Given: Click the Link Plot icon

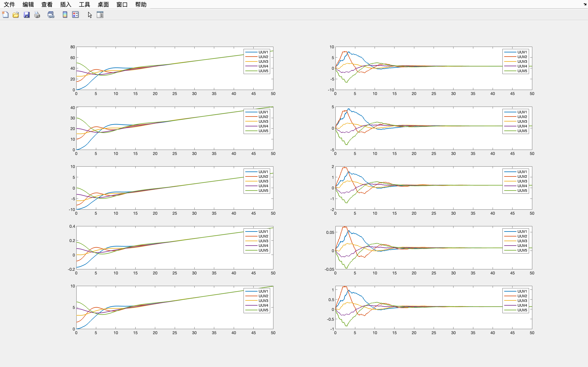Looking at the screenshot, I should point(51,15).
